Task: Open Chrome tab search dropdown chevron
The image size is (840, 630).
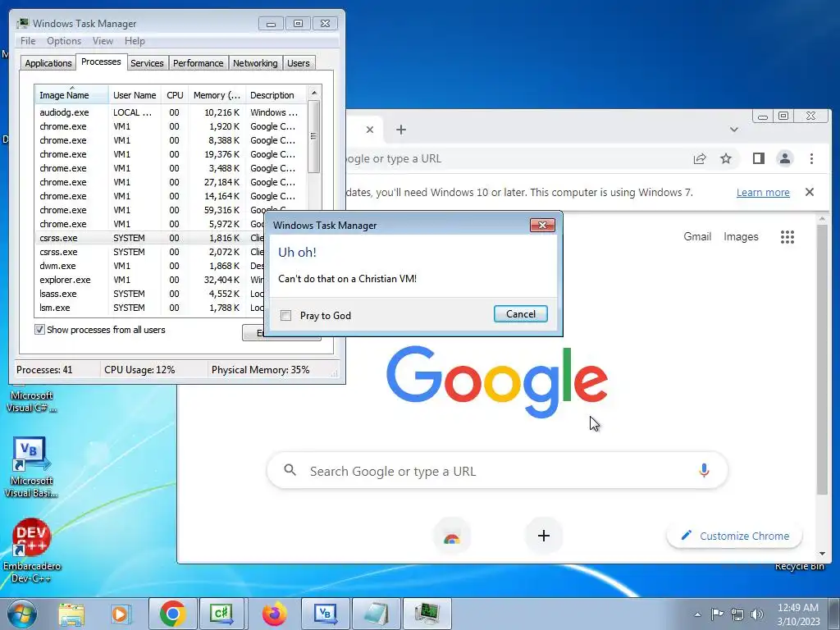Action: point(734,130)
